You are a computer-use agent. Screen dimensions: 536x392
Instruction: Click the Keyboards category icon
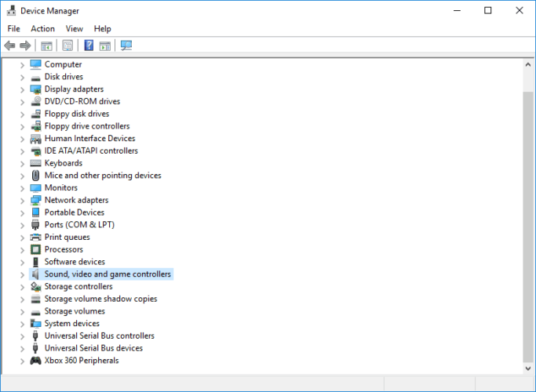[x=35, y=163]
